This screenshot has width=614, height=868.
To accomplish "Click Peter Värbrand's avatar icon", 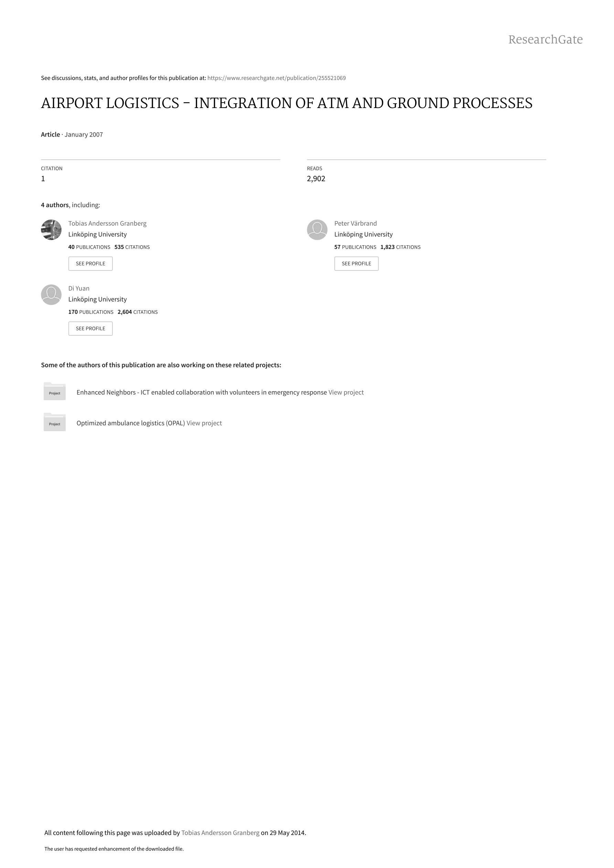I will coord(317,229).
